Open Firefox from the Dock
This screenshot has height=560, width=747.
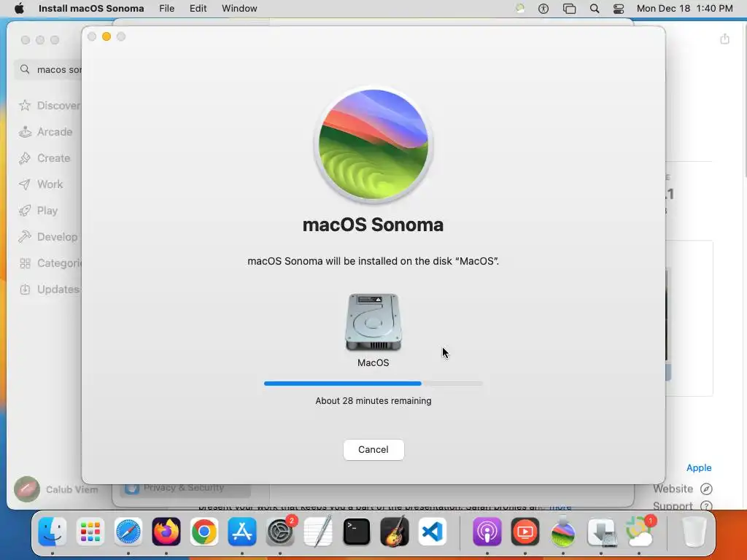point(166,532)
